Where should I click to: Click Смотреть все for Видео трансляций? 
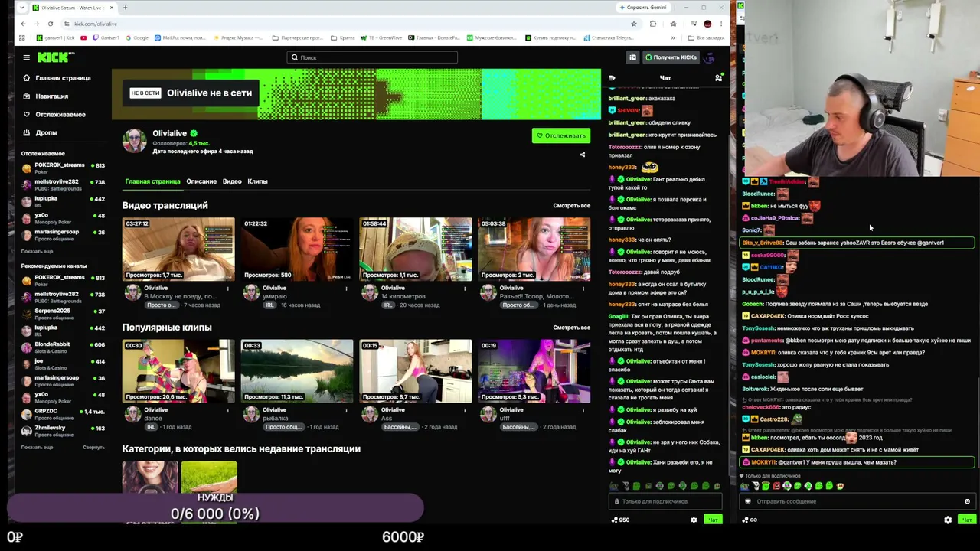coord(572,206)
